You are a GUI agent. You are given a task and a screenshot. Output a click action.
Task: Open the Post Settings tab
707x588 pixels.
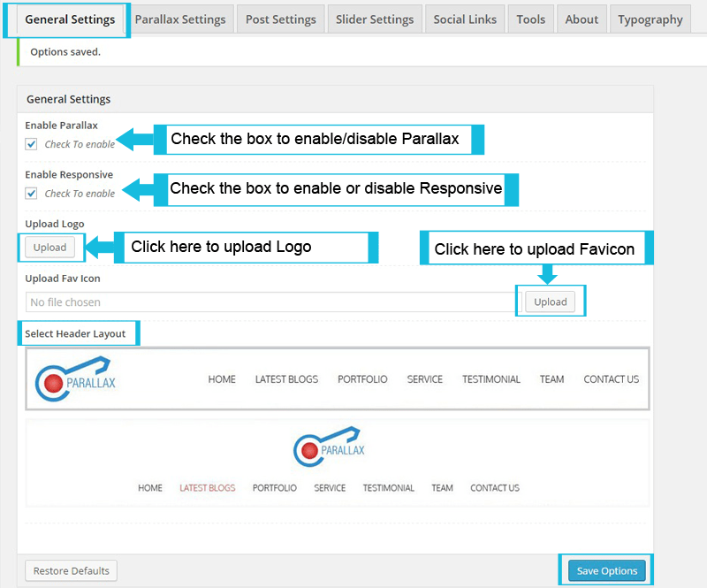(x=280, y=19)
